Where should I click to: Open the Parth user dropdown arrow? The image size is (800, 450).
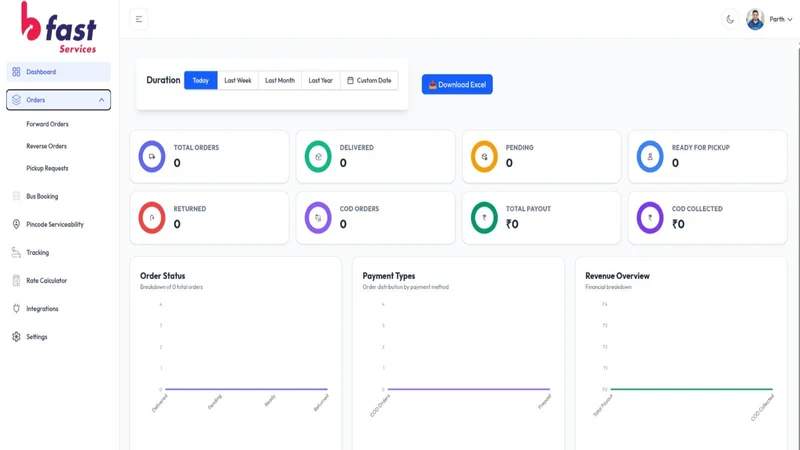[790, 19]
